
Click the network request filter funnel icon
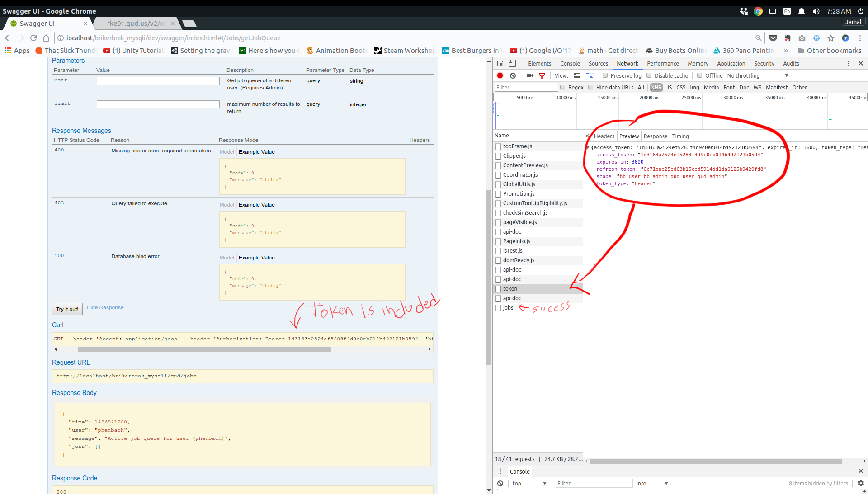(x=542, y=75)
